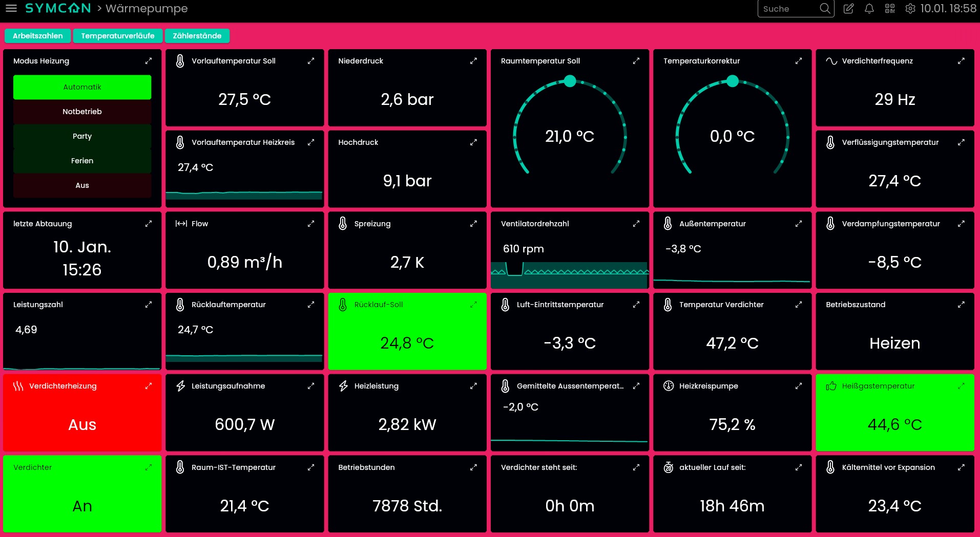Expand the Ventilatordrehzahl chart tile
The height and width of the screenshot is (537, 980).
636,224
